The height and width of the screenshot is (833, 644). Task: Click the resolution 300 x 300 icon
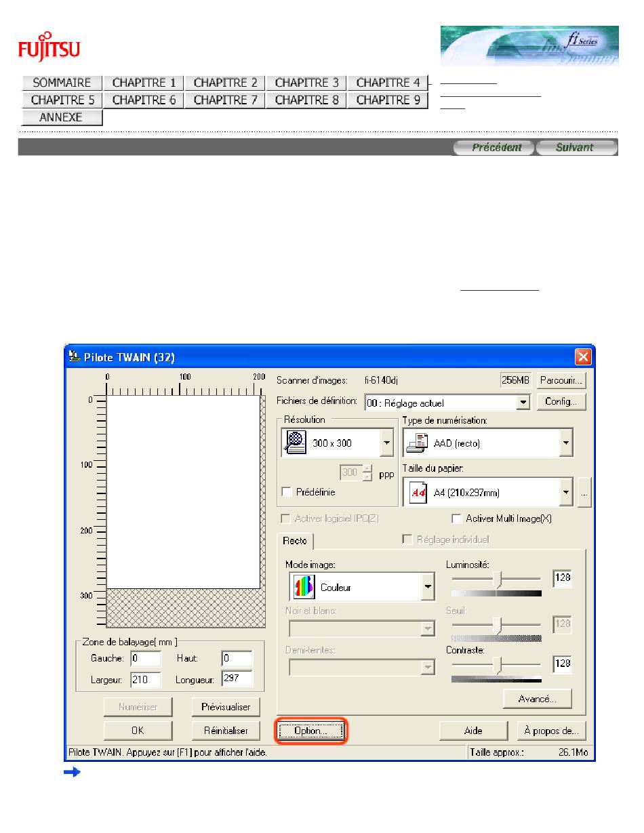296,443
